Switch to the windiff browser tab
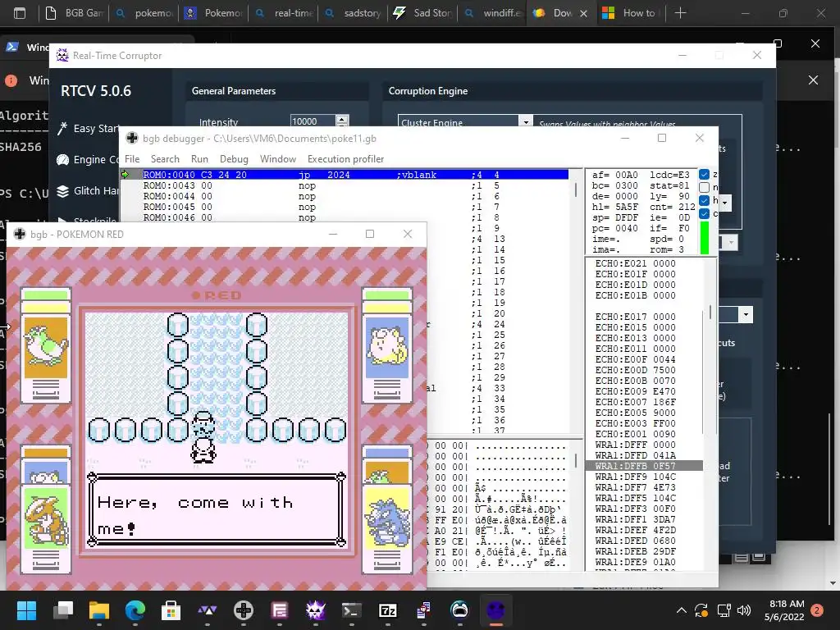Screen dimensions: 840x630 click(x=493, y=13)
